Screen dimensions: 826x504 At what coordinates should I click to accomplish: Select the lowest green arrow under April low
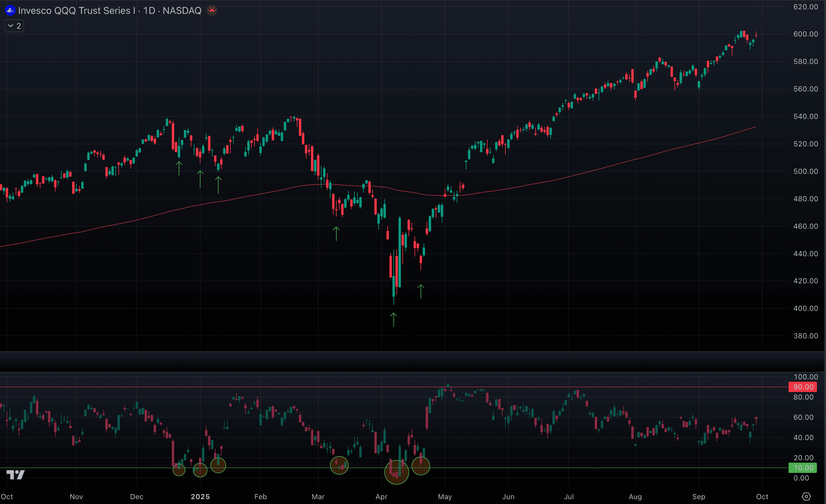(394, 319)
